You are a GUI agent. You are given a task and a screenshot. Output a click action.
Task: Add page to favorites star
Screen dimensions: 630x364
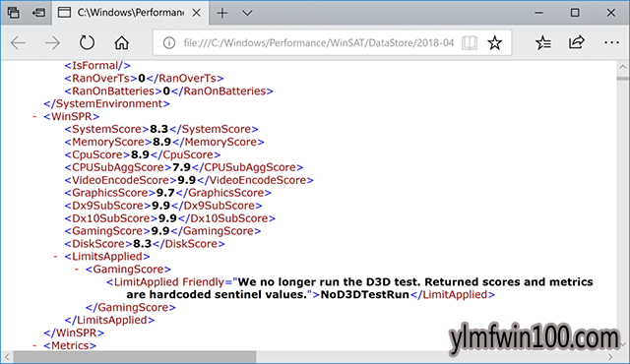[494, 42]
